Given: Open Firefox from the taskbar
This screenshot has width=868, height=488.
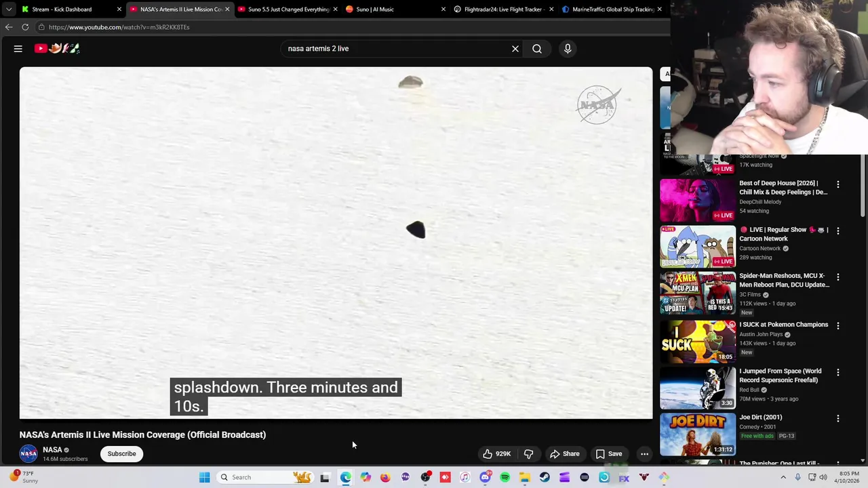Looking at the screenshot, I should click(x=385, y=477).
